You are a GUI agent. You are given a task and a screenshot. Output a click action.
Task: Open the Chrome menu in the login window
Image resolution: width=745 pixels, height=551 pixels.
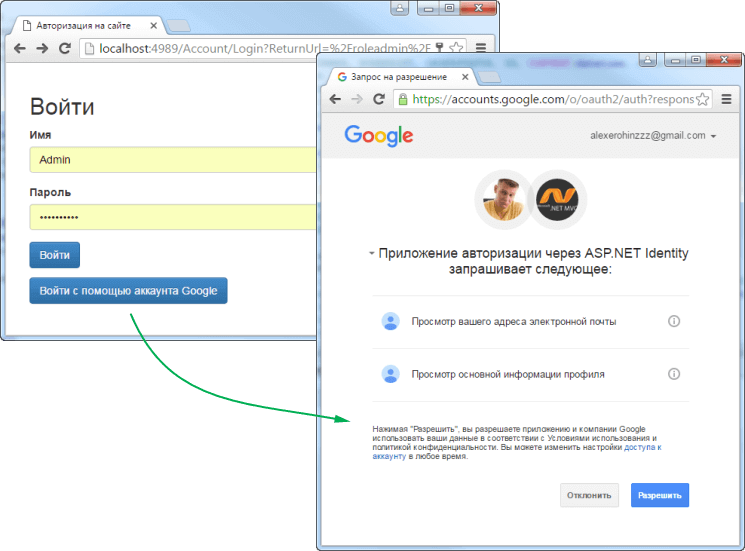[x=481, y=48]
